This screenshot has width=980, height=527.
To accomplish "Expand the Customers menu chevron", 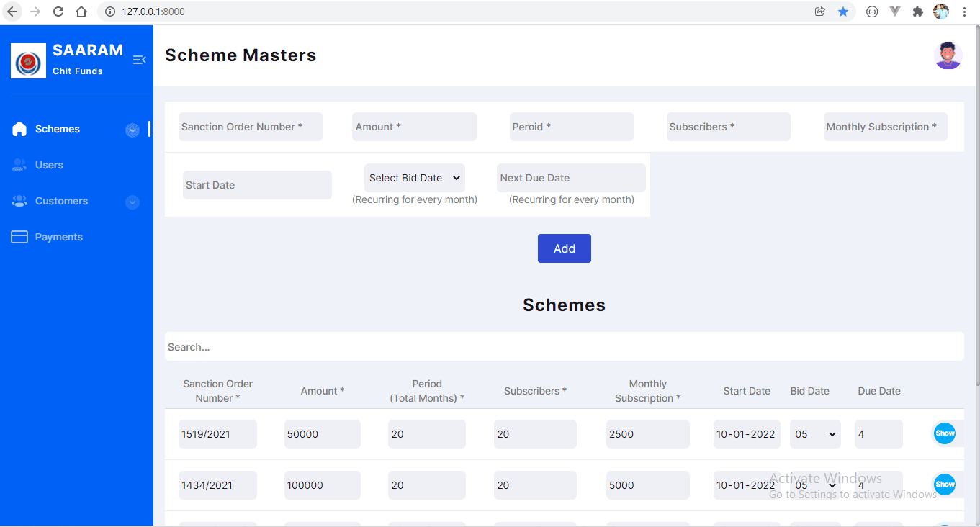I will [x=132, y=202].
